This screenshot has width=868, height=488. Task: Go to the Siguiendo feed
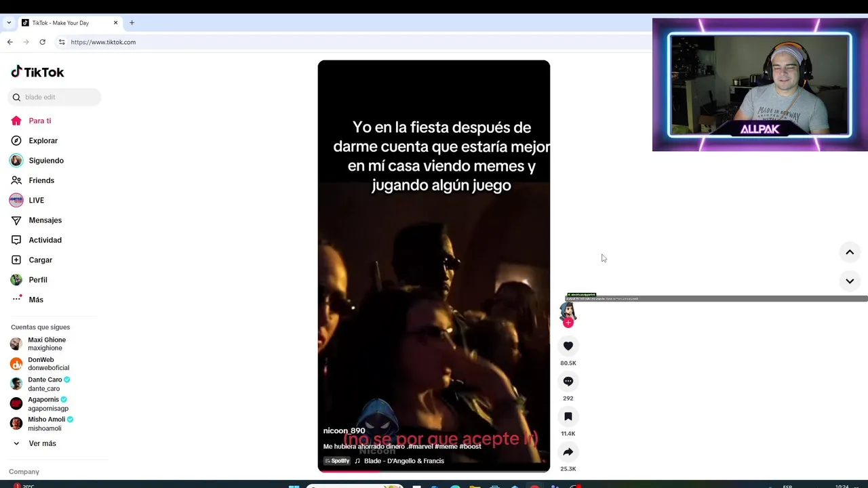click(x=46, y=161)
